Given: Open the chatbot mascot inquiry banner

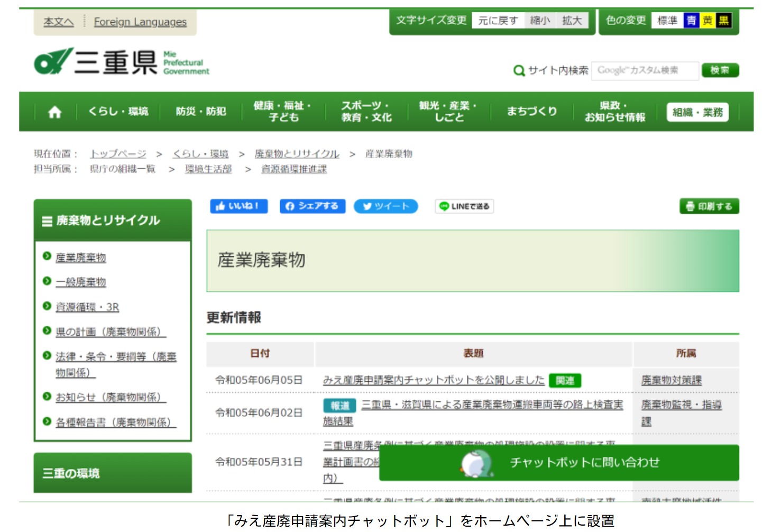Looking at the screenshot, I should pos(559,463).
